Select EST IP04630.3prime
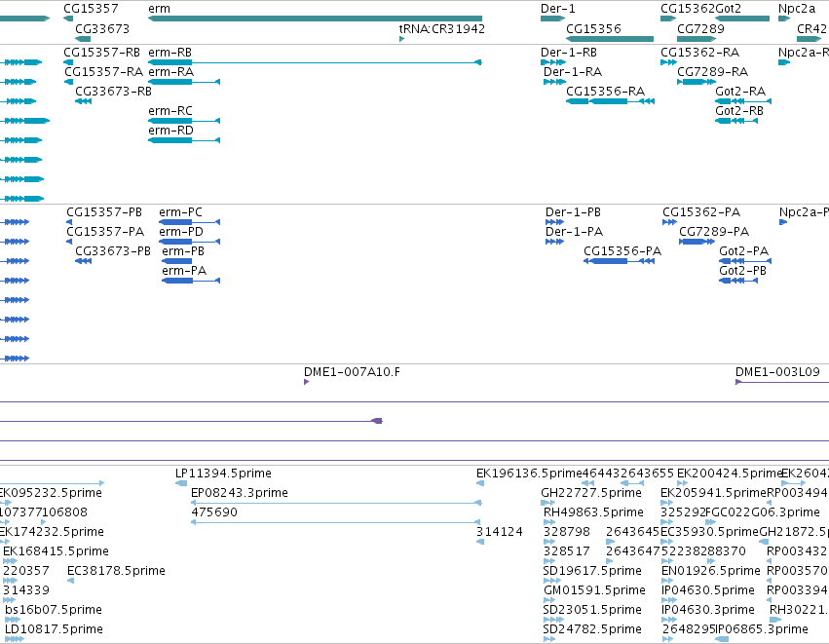829x644 pixels. tap(708, 610)
